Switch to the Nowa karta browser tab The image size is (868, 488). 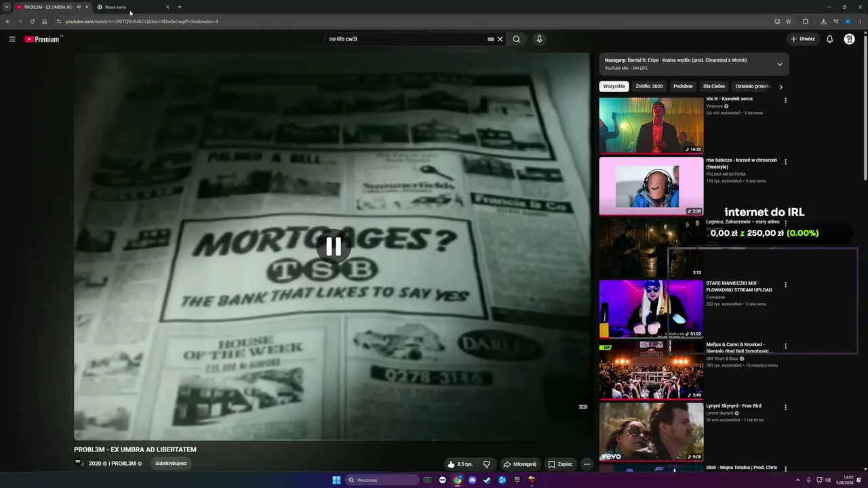pos(132,7)
